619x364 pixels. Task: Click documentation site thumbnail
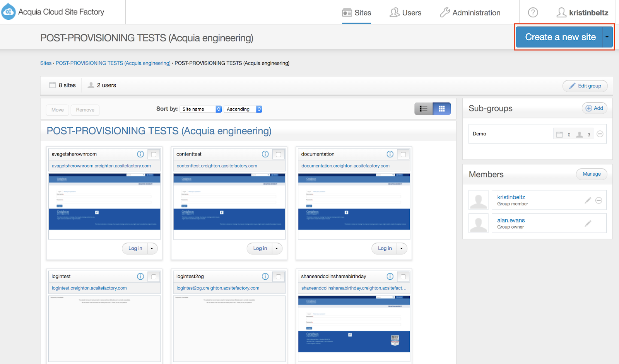(x=354, y=206)
